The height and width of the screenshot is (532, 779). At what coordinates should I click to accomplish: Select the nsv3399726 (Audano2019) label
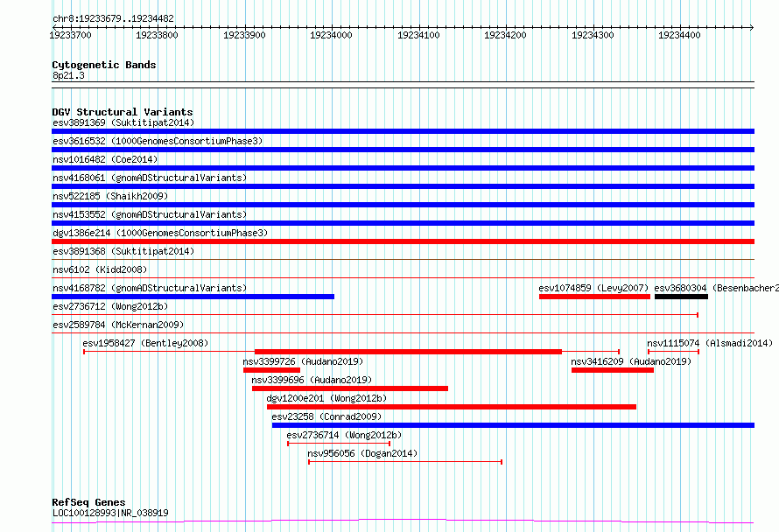click(303, 361)
